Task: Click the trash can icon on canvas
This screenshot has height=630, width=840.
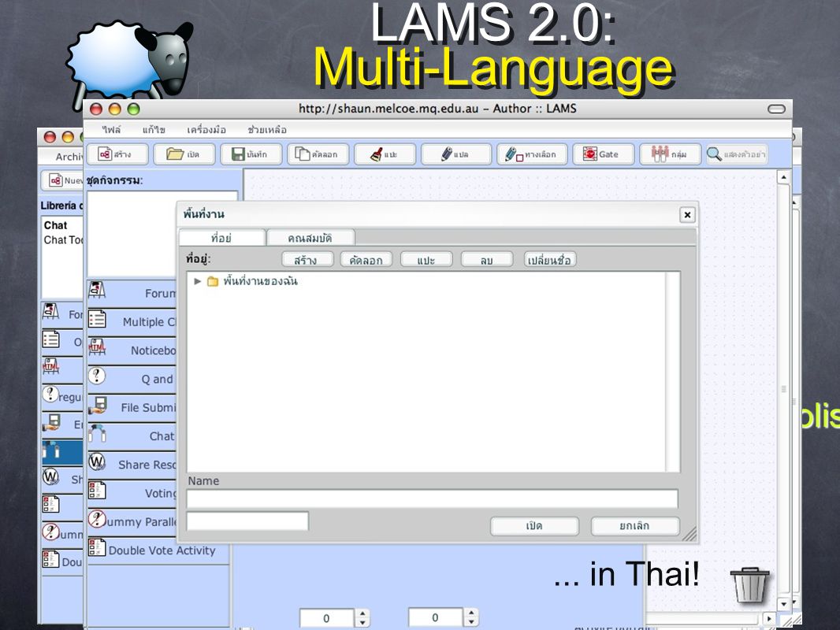Action: click(x=749, y=585)
